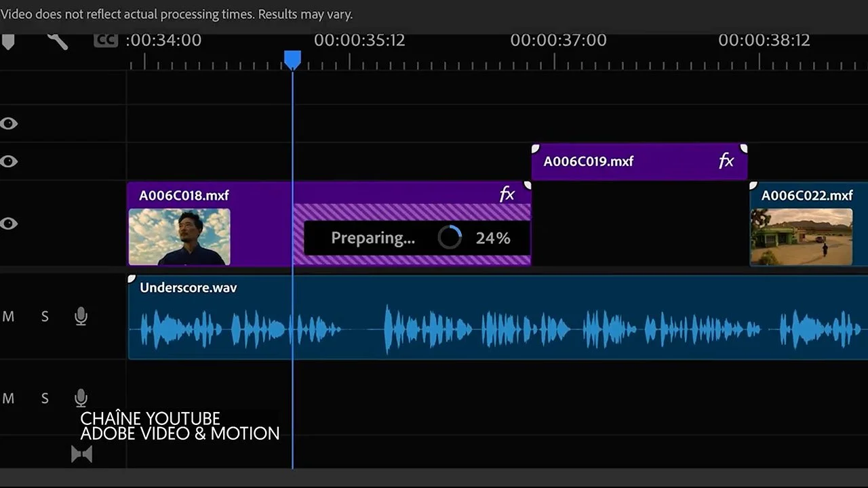868x488 pixels.
Task: Click the circular progress spinner beside 24%
Action: [450, 238]
